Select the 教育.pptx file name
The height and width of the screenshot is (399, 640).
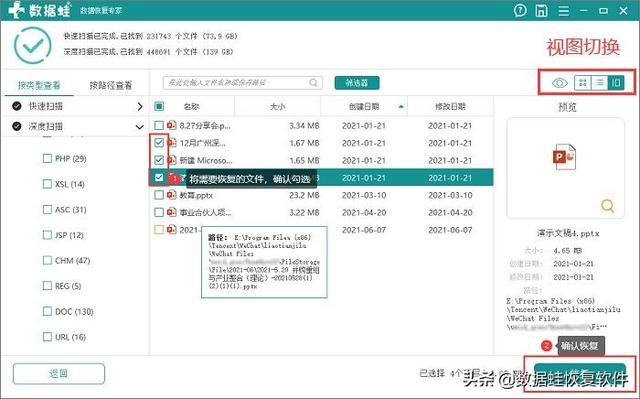click(196, 195)
